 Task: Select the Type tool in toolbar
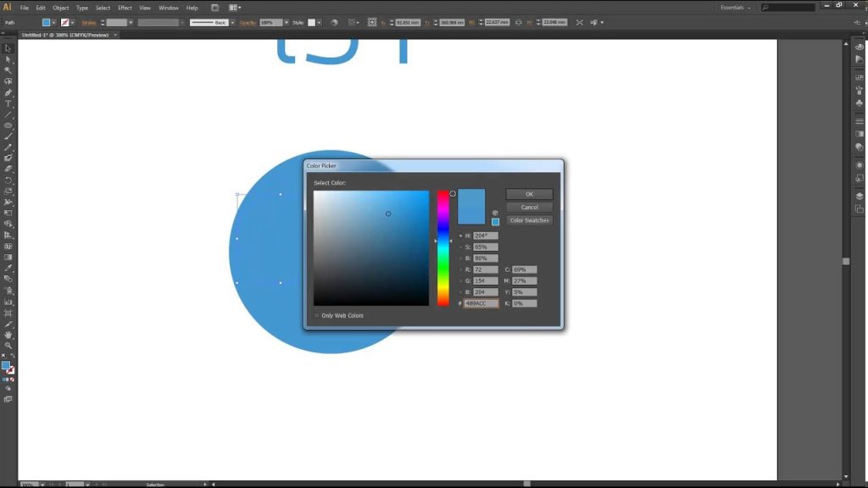coord(8,103)
